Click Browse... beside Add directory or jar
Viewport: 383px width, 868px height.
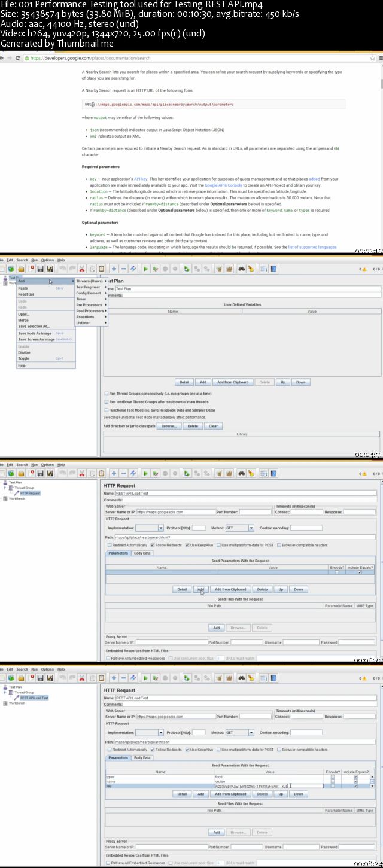[x=169, y=426]
